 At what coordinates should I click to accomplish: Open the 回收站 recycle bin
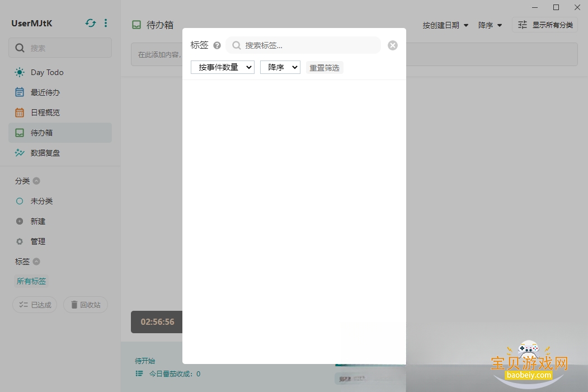(86, 305)
